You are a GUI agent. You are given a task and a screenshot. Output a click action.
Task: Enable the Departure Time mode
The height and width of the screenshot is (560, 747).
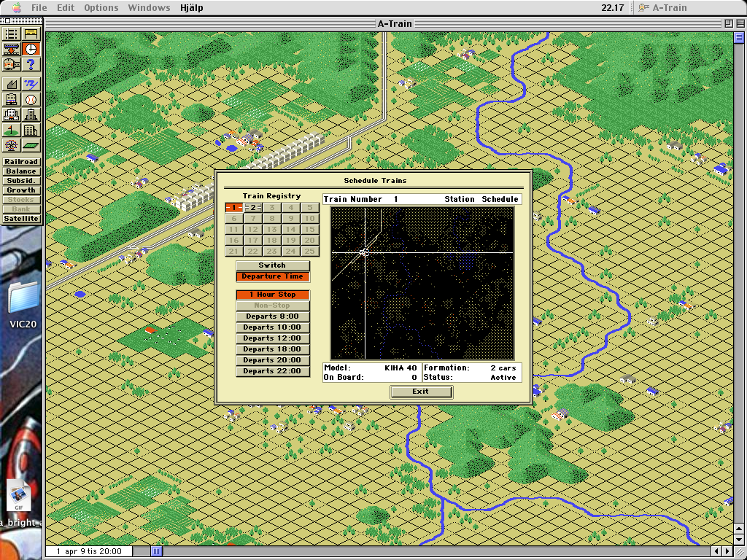[273, 276]
